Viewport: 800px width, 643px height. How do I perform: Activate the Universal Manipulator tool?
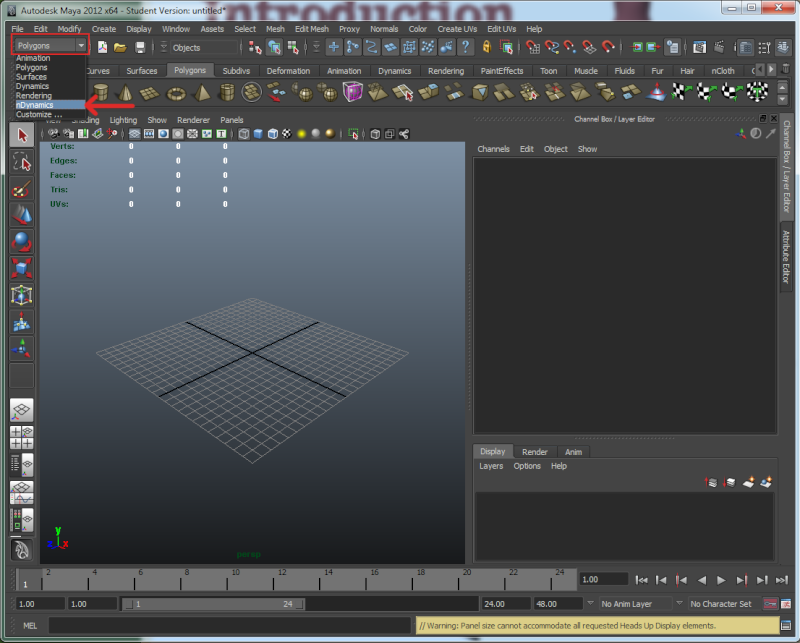tap(21, 295)
